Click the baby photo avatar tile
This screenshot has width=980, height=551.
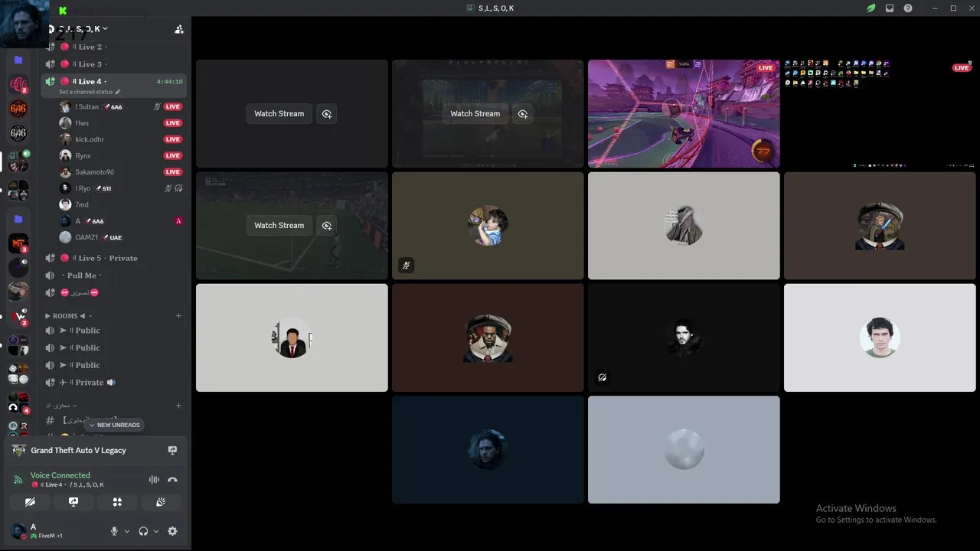488,226
